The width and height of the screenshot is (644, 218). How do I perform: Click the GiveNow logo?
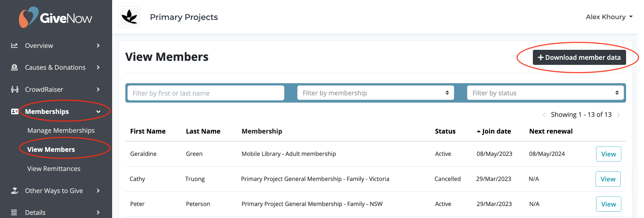point(56,17)
